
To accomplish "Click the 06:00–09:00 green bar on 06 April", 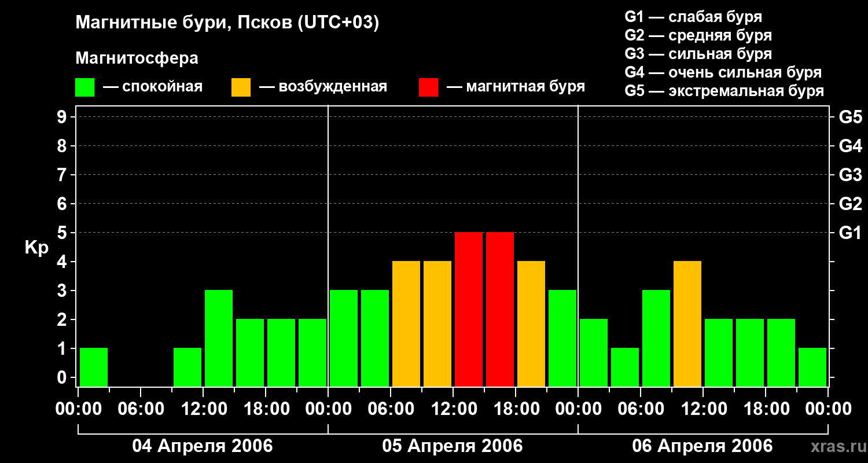I will (656, 338).
